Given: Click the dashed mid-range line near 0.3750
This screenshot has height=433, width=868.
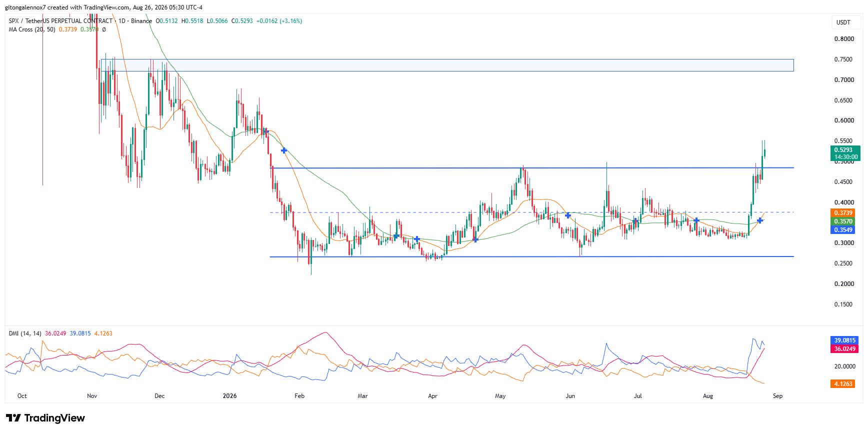Looking at the screenshot, I should pyautogui.click(x=531, y=212).
